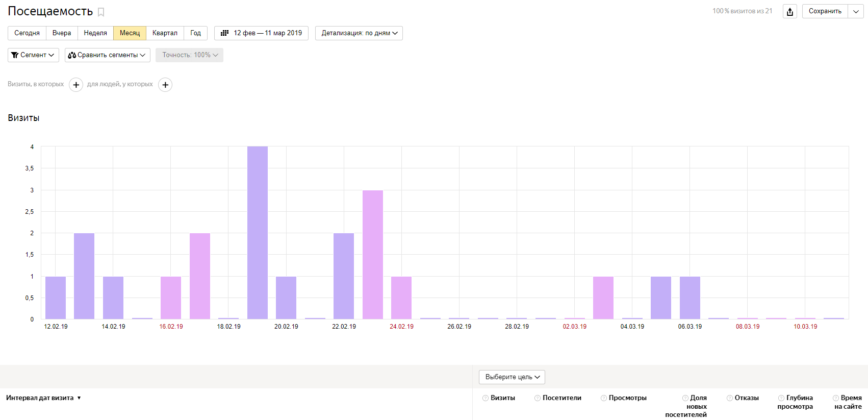Click plus button after 'для людей, у которых'
This screenshot has width=868, height=420.
coord(165,85)
